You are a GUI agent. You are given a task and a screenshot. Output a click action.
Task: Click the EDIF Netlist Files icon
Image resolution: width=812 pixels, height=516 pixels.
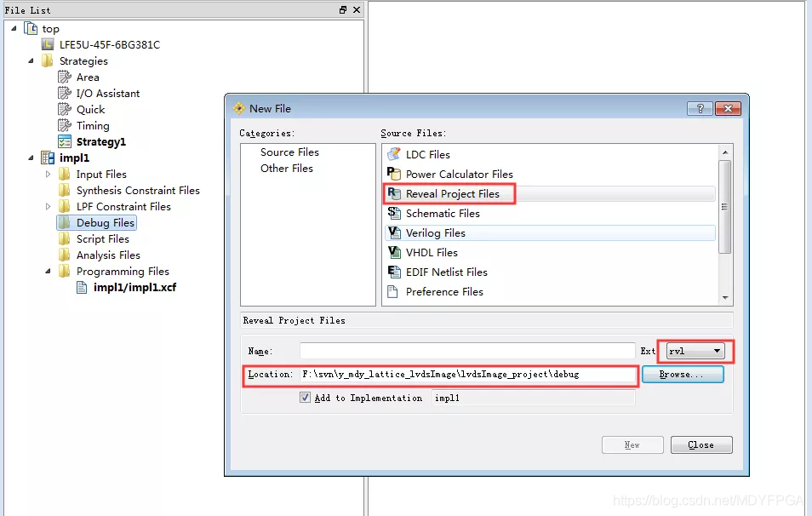[394, 272]
